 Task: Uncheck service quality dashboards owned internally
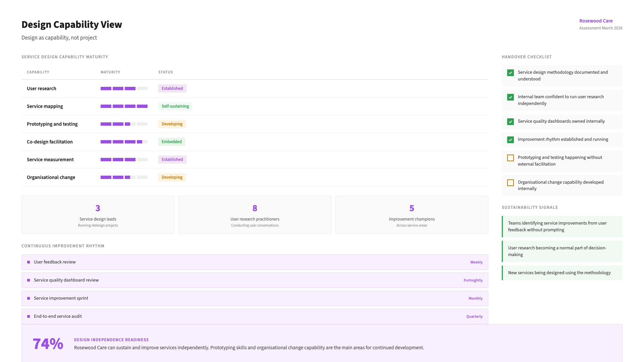[x=511, y=122]
